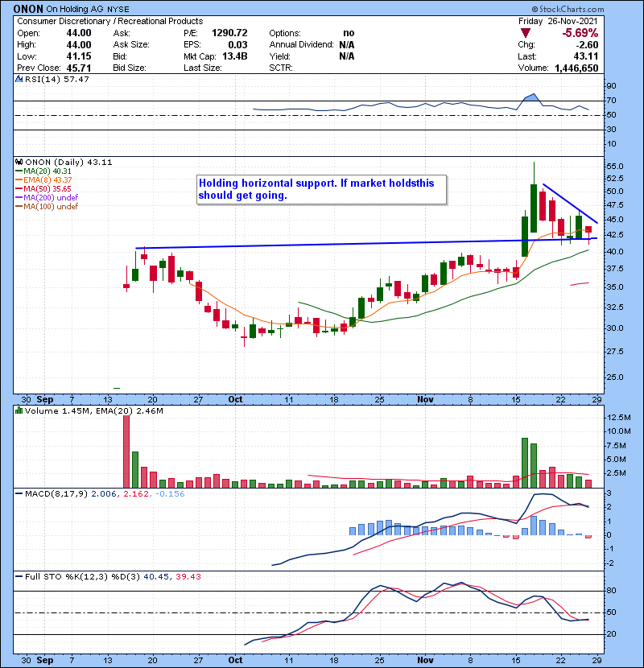Click the ONON (Daily) candlestick legend icon

click(19, 163)
